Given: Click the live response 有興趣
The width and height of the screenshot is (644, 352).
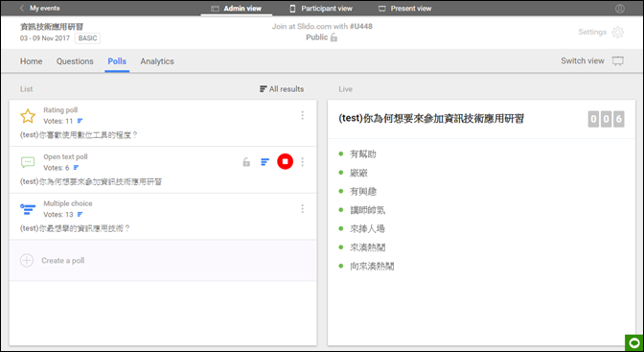Looking at the screenshot, I should click(363, 191).
